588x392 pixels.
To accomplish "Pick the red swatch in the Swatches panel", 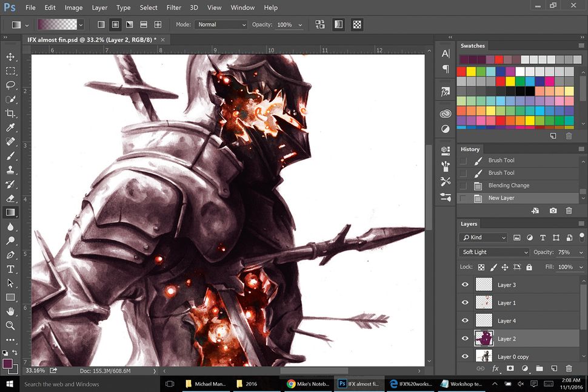I will click(462, 70).
